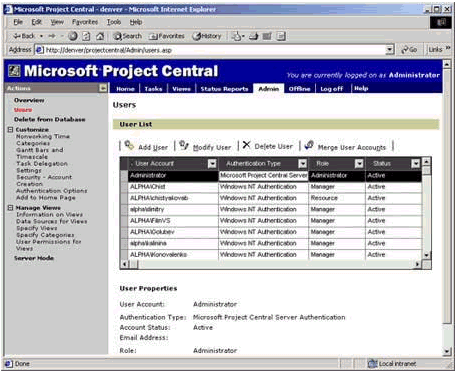This screenshot has height=372, width=456.
Task: Open Information on Views link
Action: (49, 215)
